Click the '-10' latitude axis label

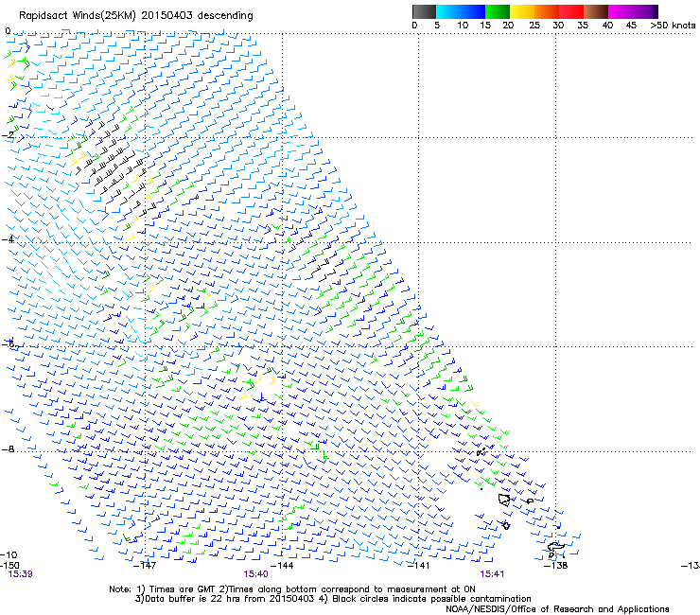tap(9, 554)
